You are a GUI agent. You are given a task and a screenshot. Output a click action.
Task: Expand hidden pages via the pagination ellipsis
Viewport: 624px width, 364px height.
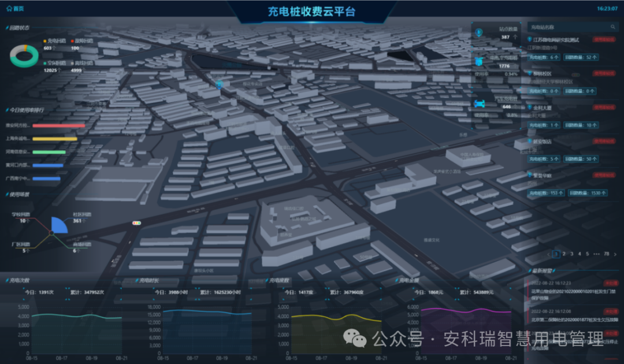click(x=596, y=254)
